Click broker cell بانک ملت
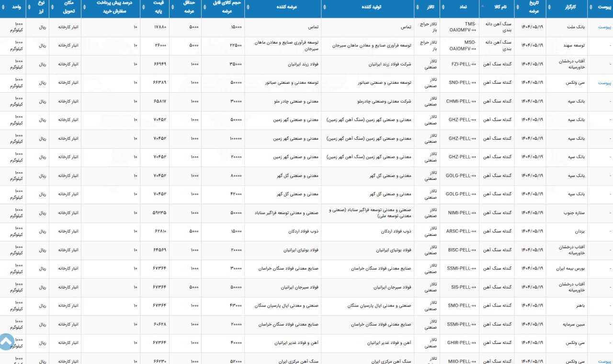 pos(576,27)
